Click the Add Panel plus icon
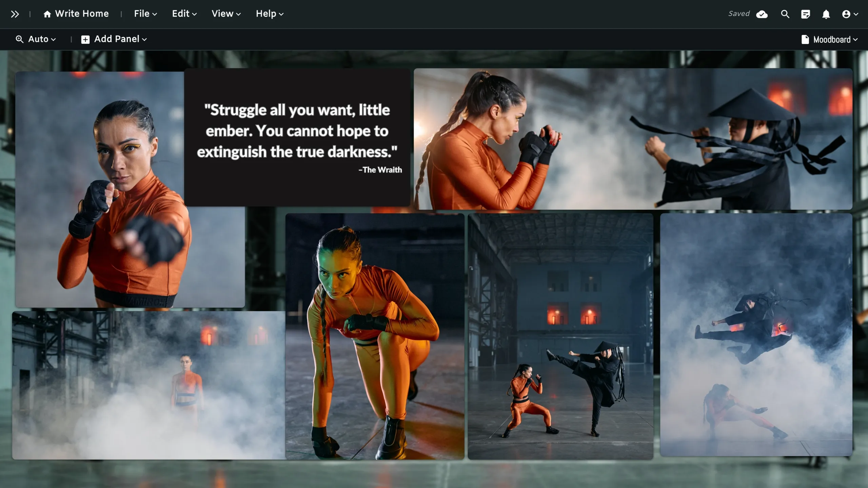868x488 pixels. [x=85, y=39]
